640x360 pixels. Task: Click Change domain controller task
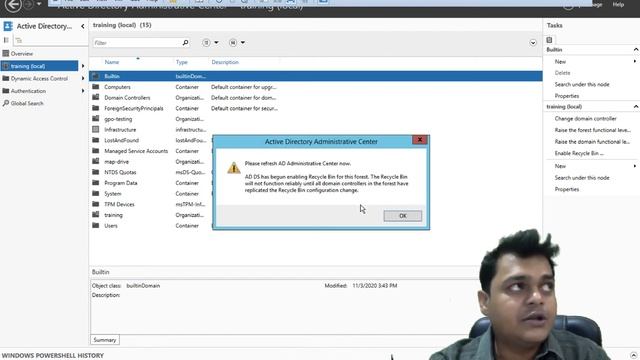pyautogui.click(x=585, y=118)
